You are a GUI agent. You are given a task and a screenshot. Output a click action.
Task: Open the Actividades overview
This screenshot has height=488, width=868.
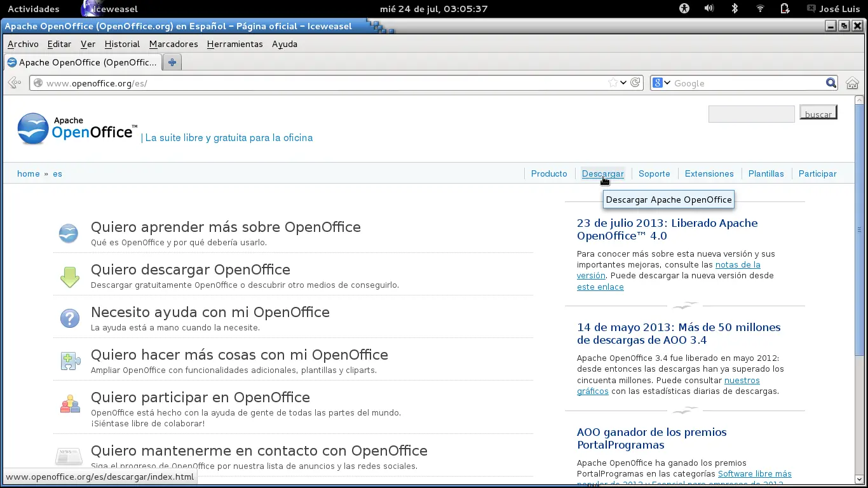point(33,9)
